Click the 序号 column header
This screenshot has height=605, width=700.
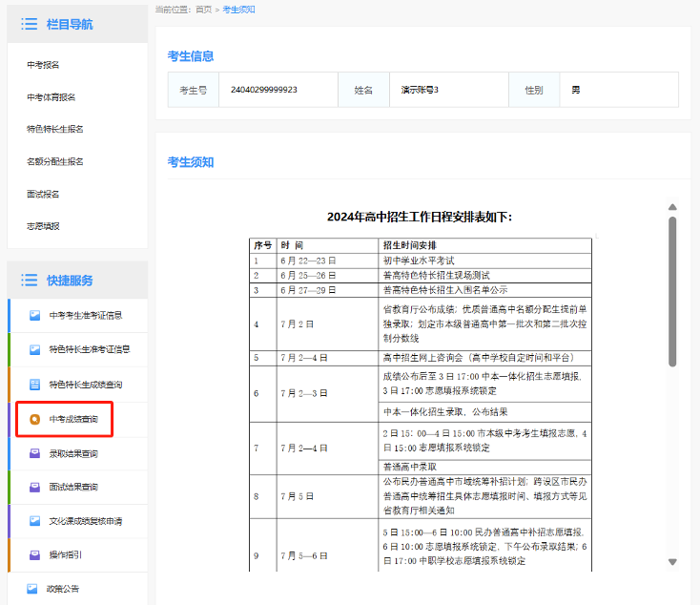click(263, 245)
